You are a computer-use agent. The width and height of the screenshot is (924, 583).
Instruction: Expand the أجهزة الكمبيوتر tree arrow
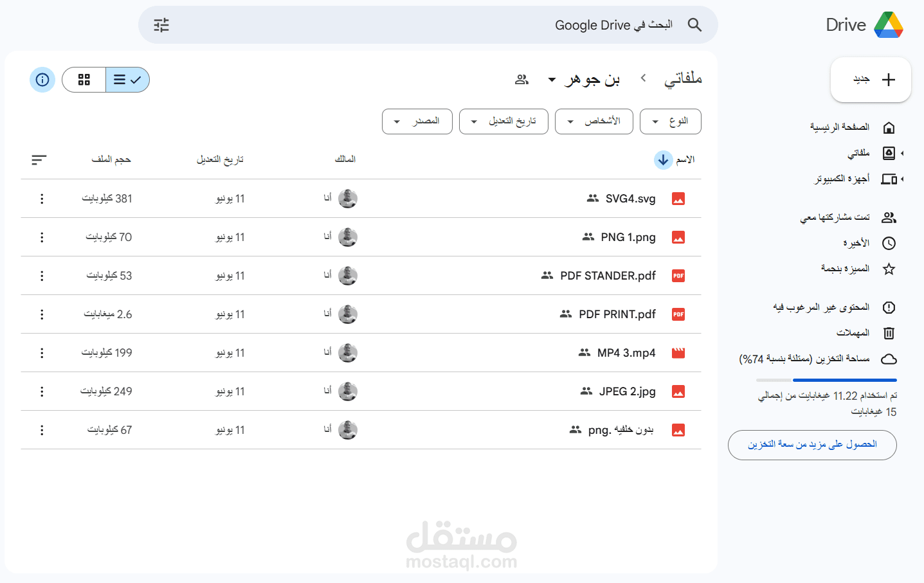(902, 179)
